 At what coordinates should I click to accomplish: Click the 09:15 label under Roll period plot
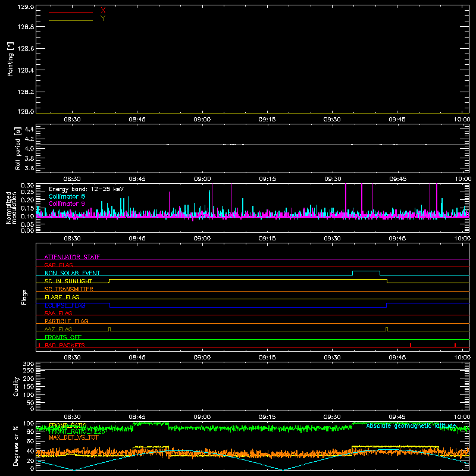pos(267,179)
